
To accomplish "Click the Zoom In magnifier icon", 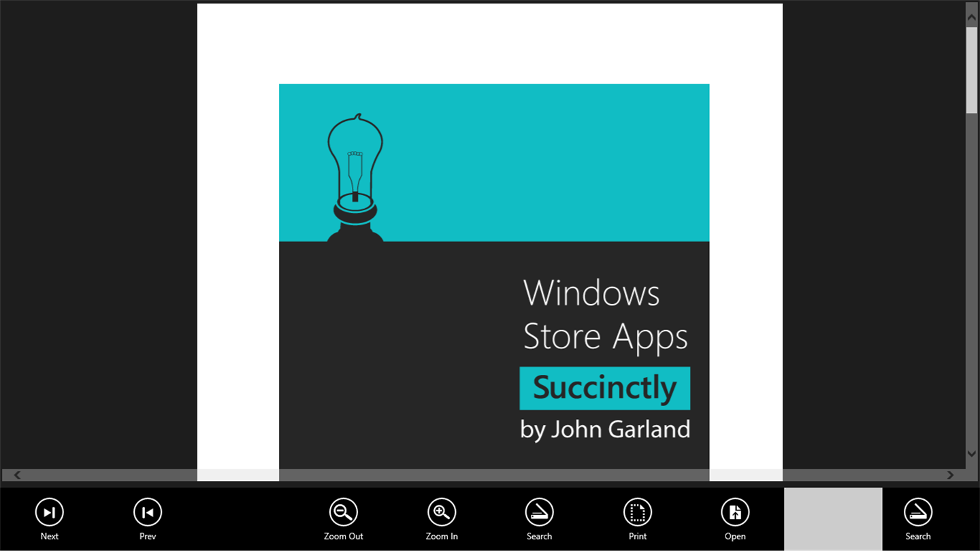I will [442, 513].
